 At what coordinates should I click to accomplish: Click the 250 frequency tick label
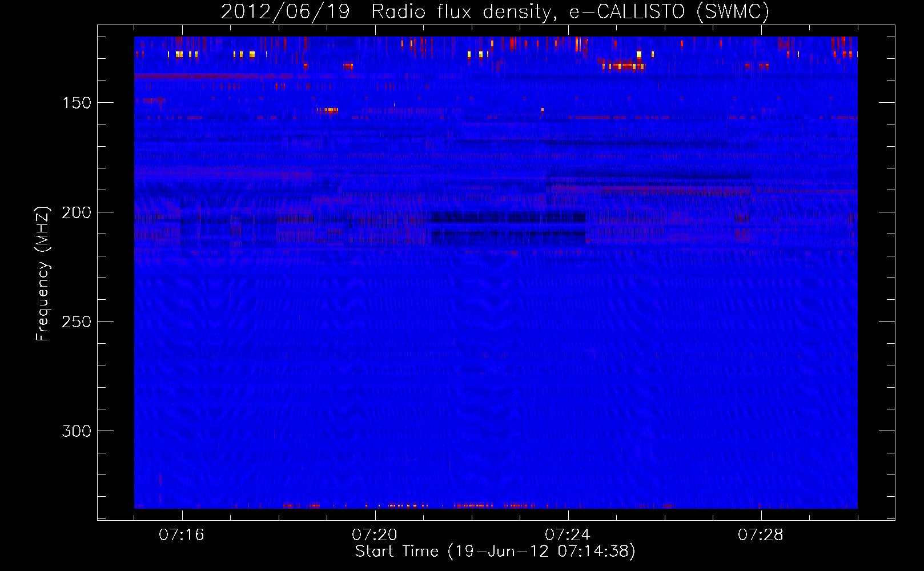point(77,322)
